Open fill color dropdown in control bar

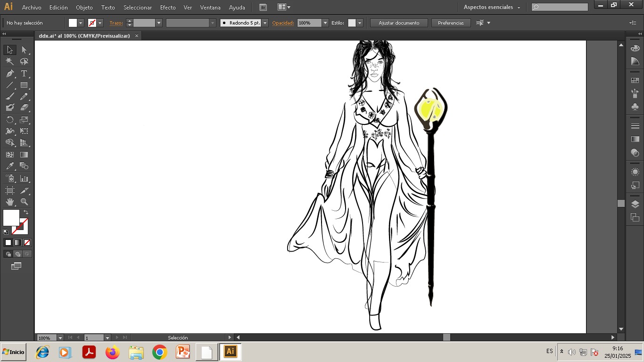81,23
